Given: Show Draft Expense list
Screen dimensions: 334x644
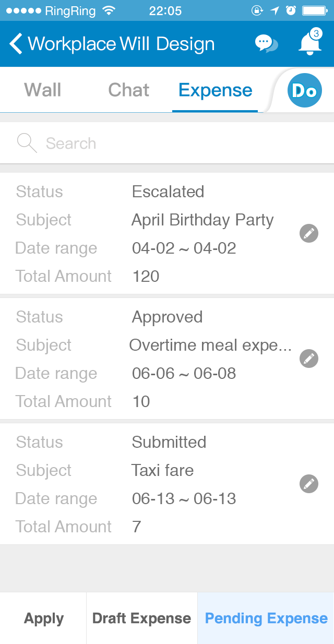Looking at the screenshot, I should click(141, 618).
